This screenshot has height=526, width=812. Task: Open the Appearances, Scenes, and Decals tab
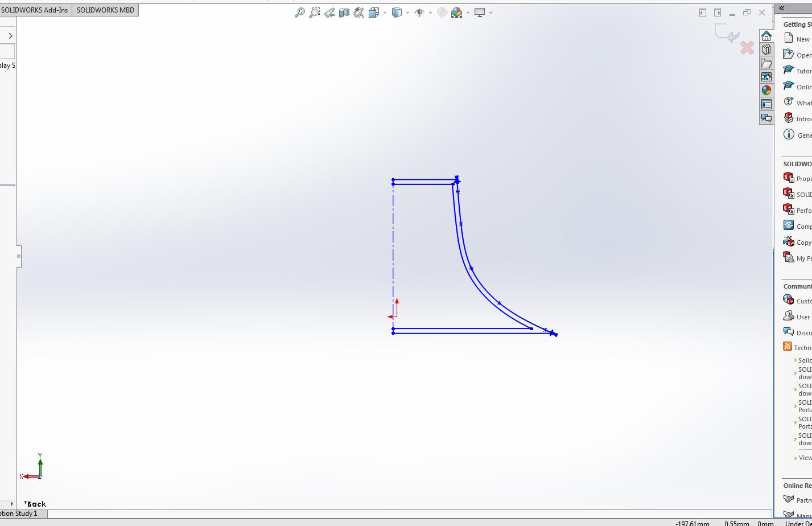pos(766,91)
